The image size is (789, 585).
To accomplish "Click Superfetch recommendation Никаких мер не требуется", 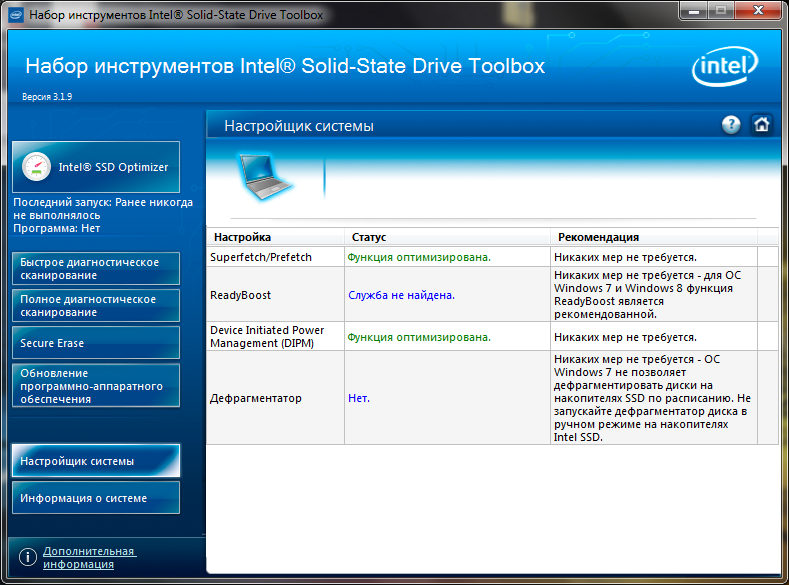I will point(625,257).
